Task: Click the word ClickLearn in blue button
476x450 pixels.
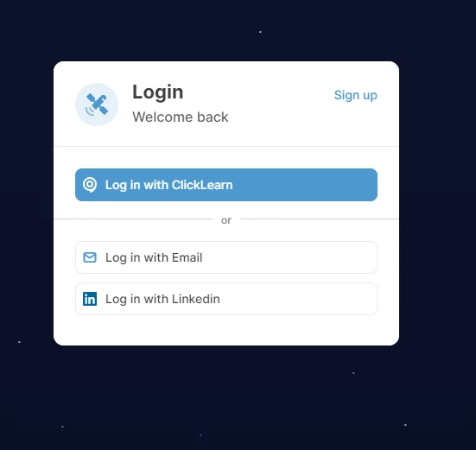Action: click(x=202, y=185)
